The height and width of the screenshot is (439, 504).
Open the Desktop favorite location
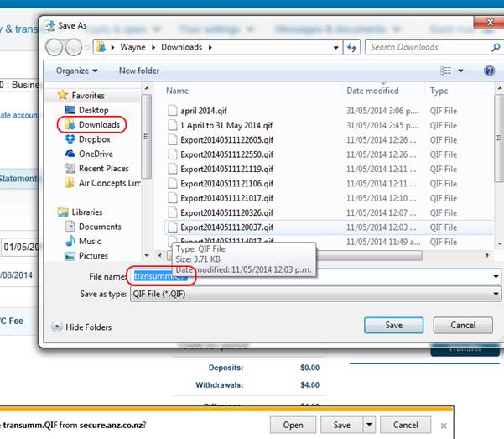[93, 110]
